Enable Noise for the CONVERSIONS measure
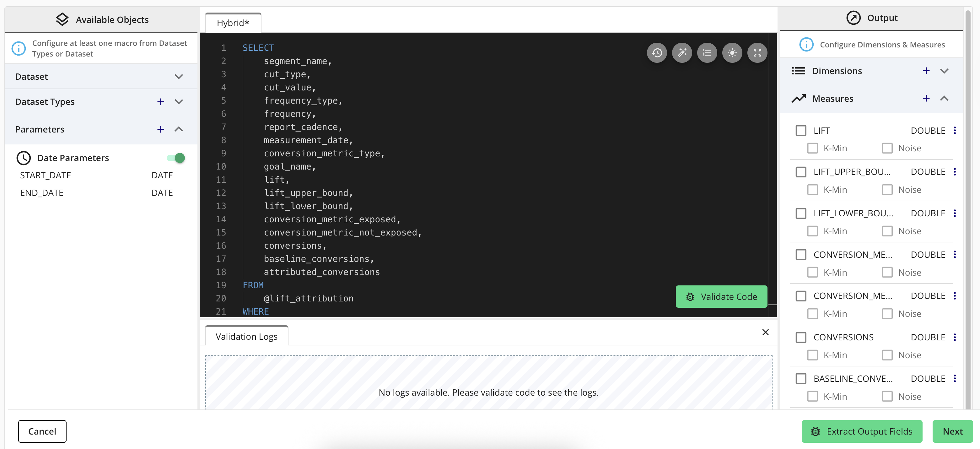This screenshot has height=449, width=980. coord(887,355)
